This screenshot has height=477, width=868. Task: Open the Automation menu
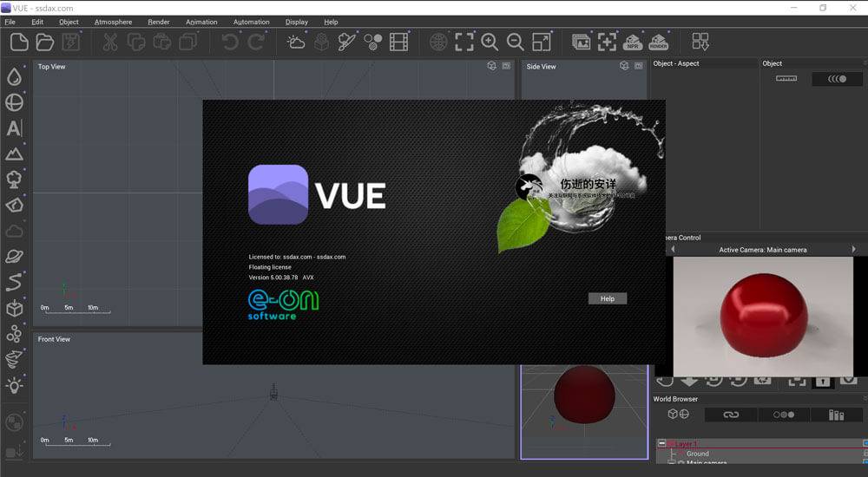point(252,23)
